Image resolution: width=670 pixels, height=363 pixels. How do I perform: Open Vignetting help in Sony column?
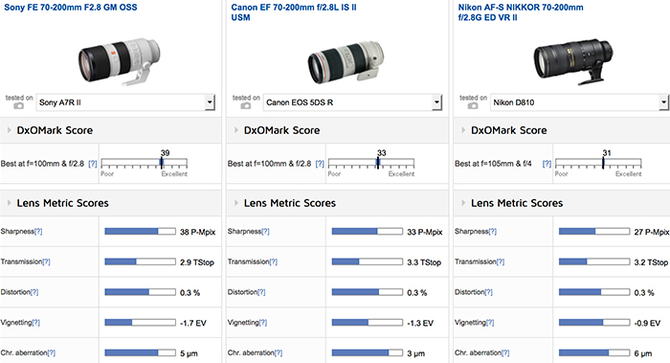pos(36,322)
